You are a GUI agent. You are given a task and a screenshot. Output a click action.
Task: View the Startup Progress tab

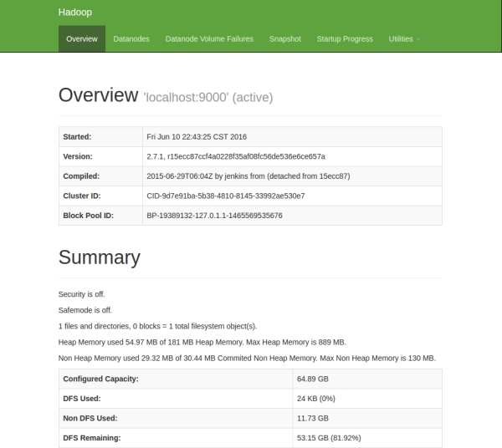pyautogui.click(x=345, y=39)
